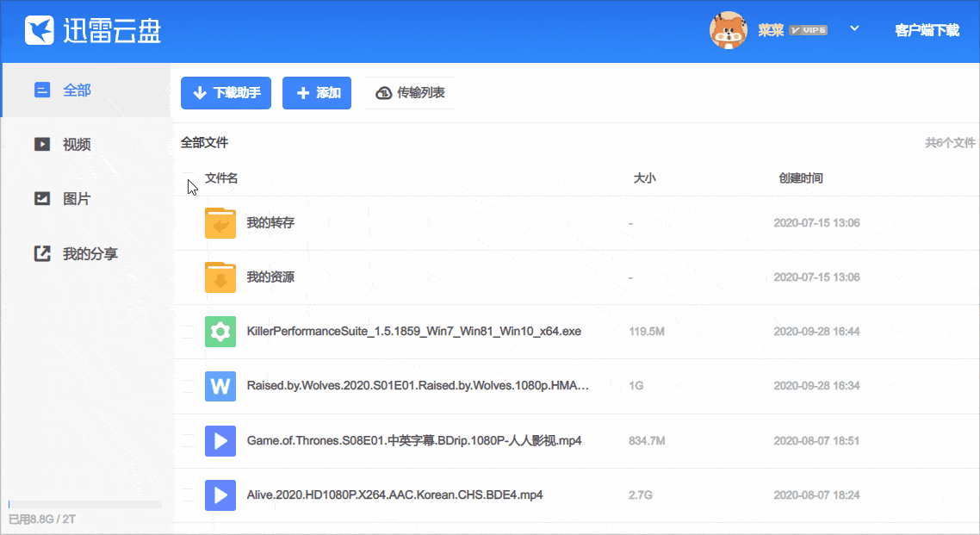The width and height of the screenshot is (980, 535).
Task: Click the W icon of Raised.by.Wolves file
Action: tap(220, 386)
